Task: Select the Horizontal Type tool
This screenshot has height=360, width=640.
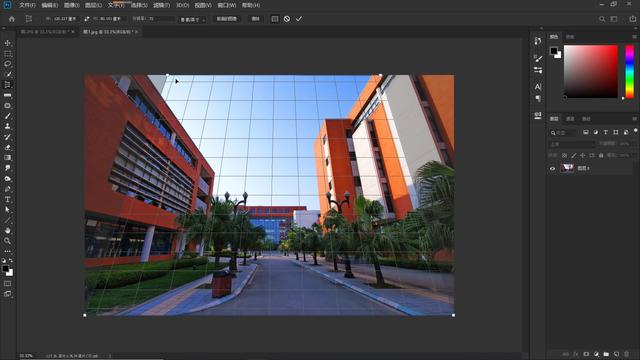Action: [x=8, y=200]
